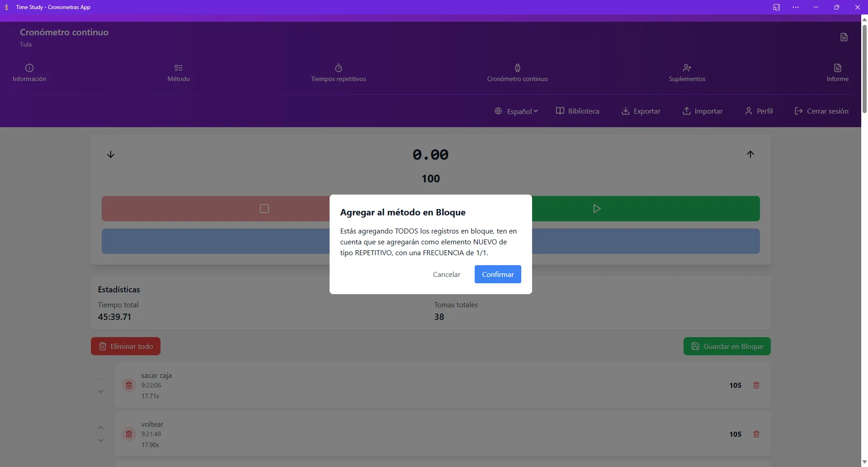The width and height of the screenshot is (868, 467).
Task: Switch to the Método tab
Action: click(x=179, y=73)
